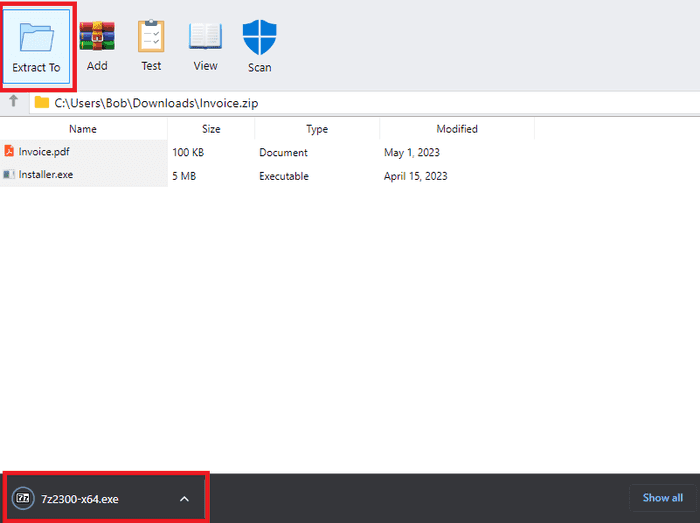The width and height of the screenshot is (700, 523).
Task: Click the May 1, 2023 modified date
Action: coord(412,153)
